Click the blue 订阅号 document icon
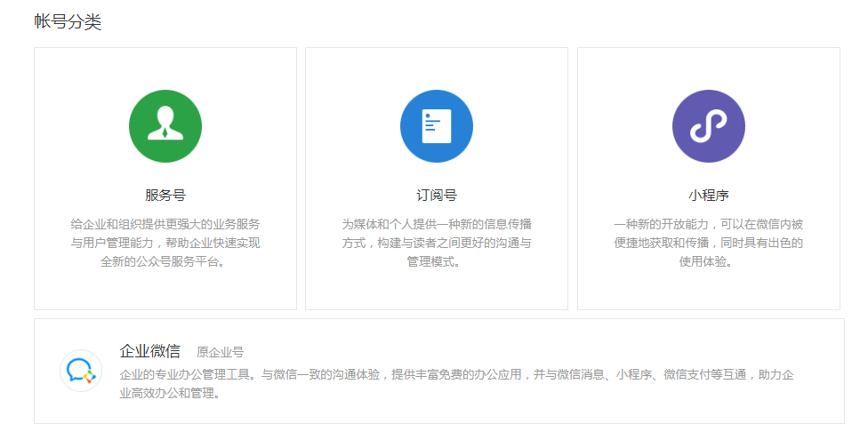 tap(437, 126)
